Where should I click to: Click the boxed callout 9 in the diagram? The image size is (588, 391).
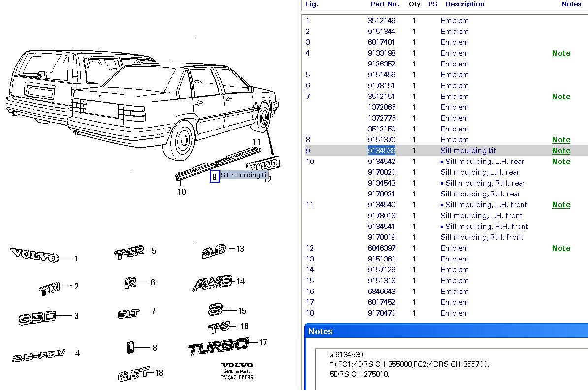tap(215, 177)
